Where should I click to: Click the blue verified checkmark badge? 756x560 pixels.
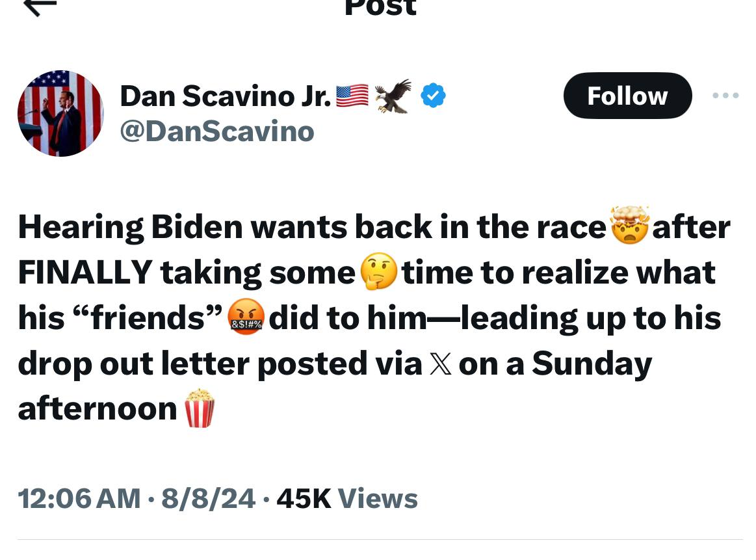click(433, 96)
